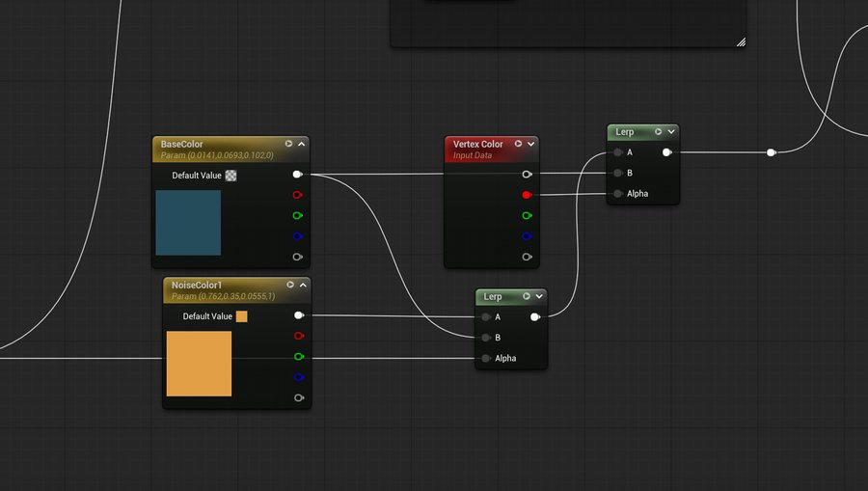The height and width of the screenshot is (491, 868).
Task: Click the Alpha input pin on upper Lerp
Action: click(617, 194)
